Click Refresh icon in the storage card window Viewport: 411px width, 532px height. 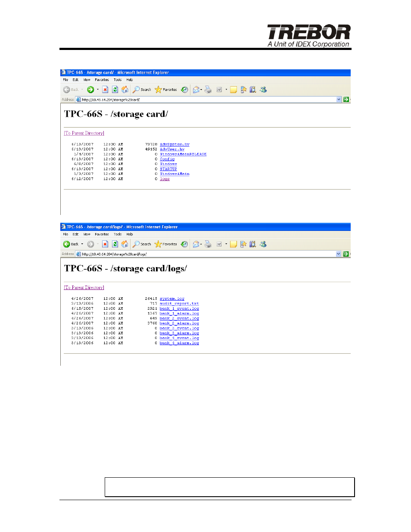coord(115,90)
